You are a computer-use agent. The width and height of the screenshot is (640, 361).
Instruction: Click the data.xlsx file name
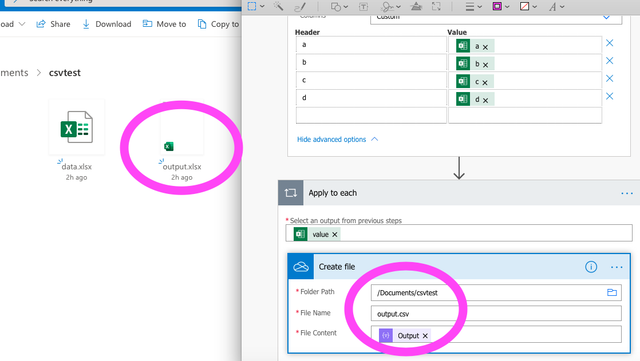77,167
